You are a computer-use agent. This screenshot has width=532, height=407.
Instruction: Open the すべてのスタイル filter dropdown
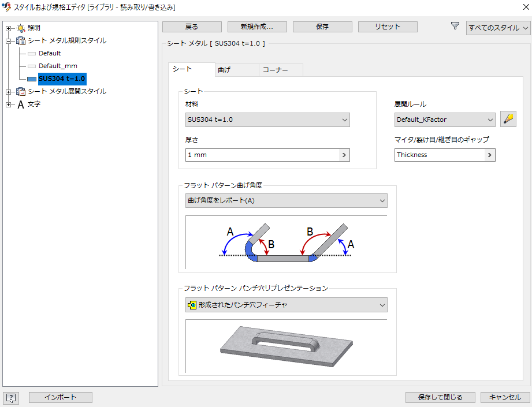[498, 28]
